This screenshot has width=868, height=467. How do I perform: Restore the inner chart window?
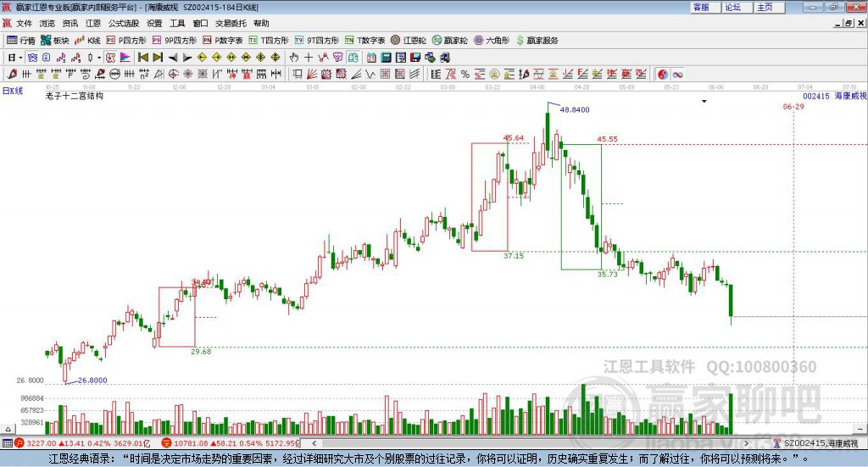pos(848,23)
